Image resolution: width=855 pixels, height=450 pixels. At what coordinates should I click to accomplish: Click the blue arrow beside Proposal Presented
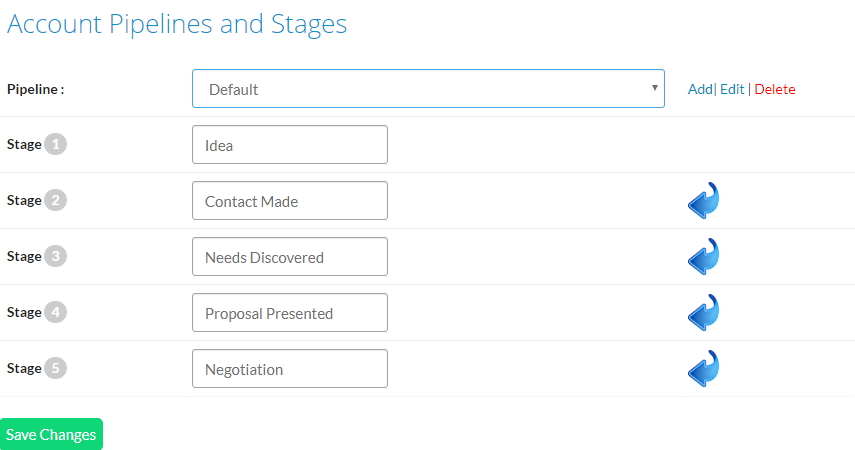point(703,313)
